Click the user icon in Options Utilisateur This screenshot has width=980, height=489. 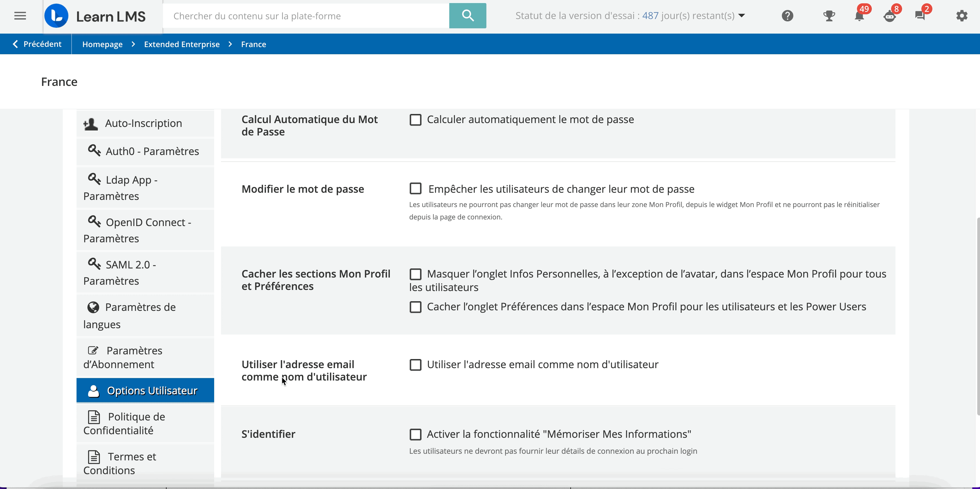pyautogui.click(x=94, y=391)
